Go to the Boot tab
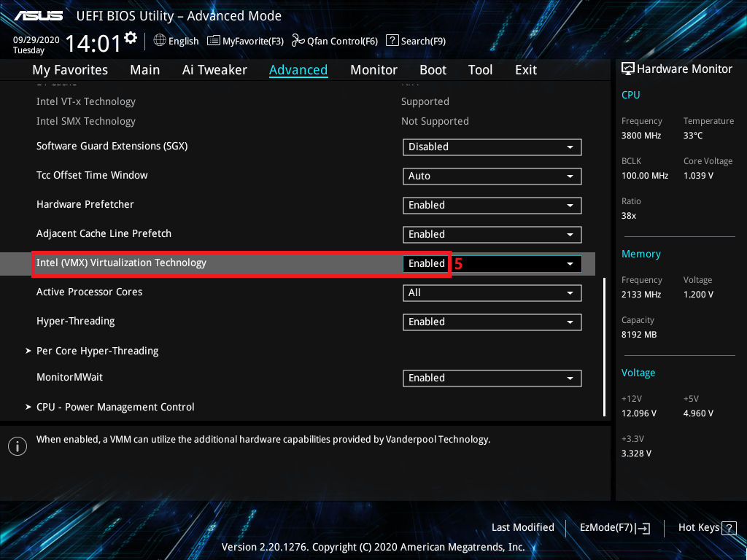This screenshot has height=560, width=747. tap(433, 70)
